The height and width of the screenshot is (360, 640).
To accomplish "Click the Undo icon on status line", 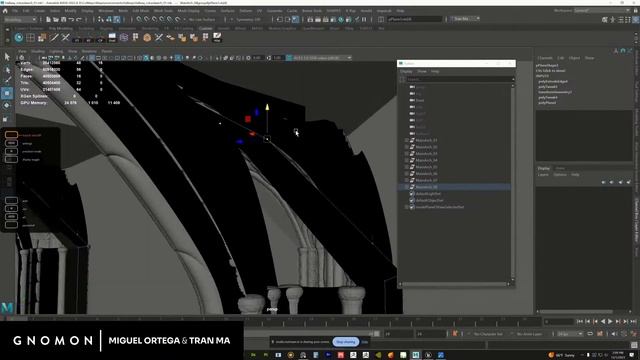I will point(71,19).
